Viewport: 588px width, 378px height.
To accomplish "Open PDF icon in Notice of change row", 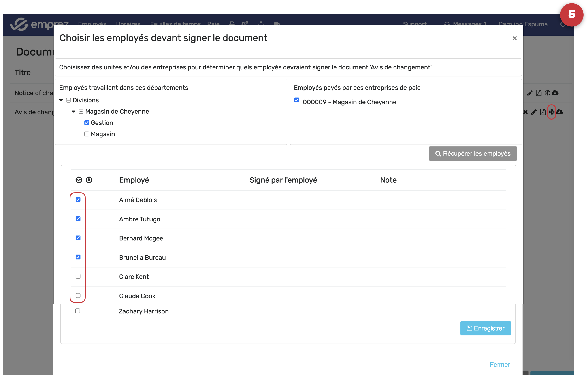I will pos(538,93).
